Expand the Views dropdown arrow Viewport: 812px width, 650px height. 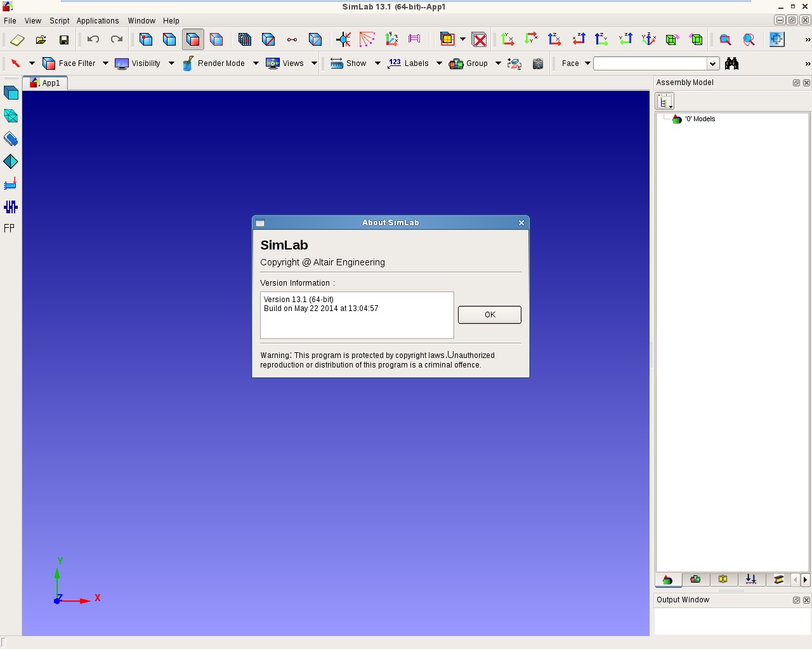tap(314, 63)
